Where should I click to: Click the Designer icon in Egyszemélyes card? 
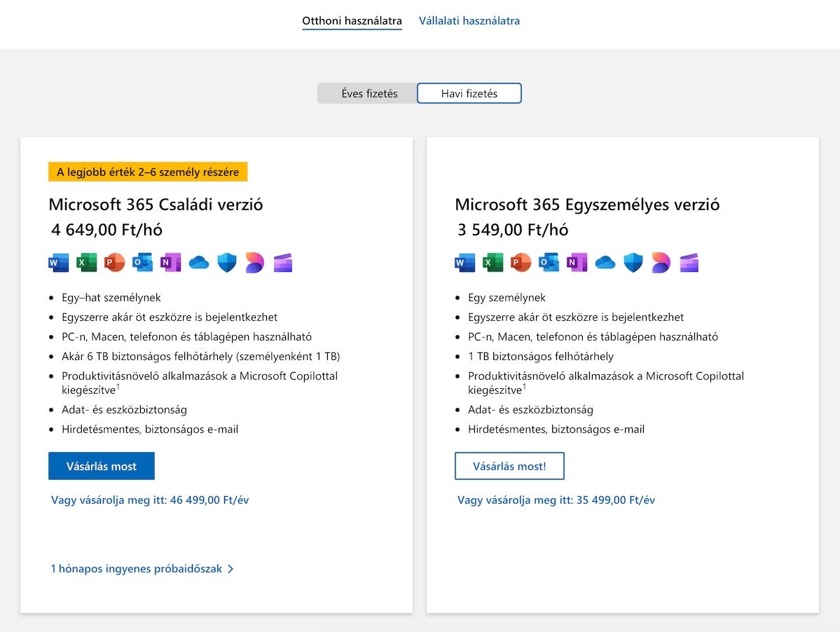click(661, 263)
